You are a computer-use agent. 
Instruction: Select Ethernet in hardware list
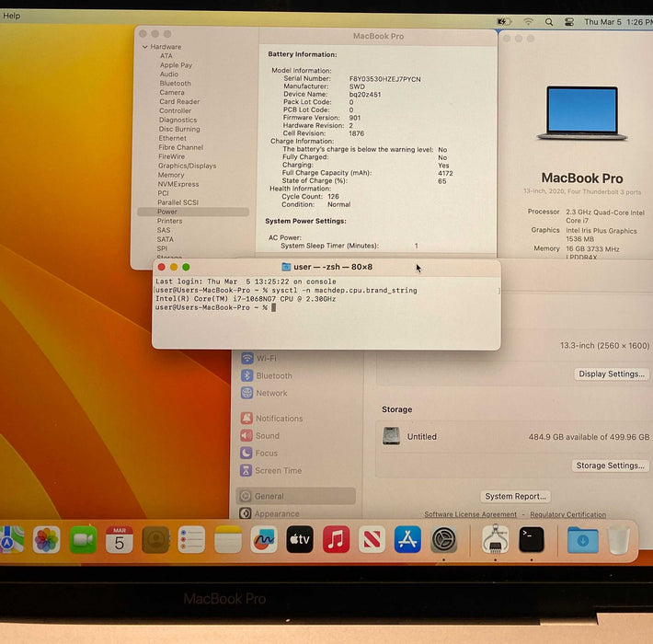(x=172, y=138)
